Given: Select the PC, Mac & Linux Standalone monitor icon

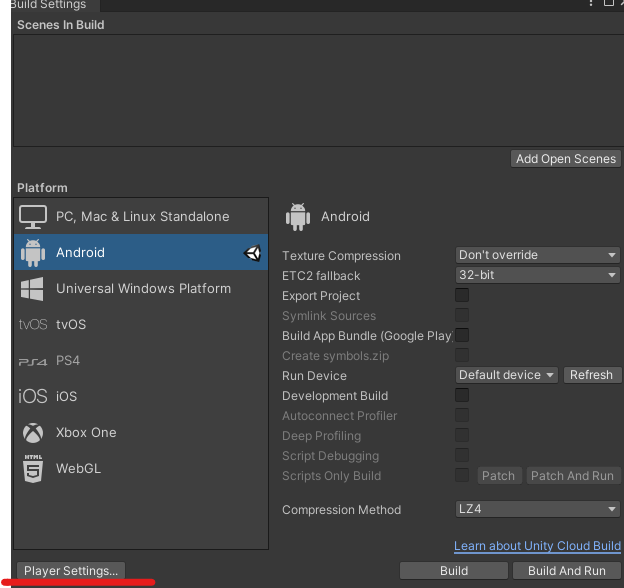Looking at the screenshot, I should tap(33, 217).
